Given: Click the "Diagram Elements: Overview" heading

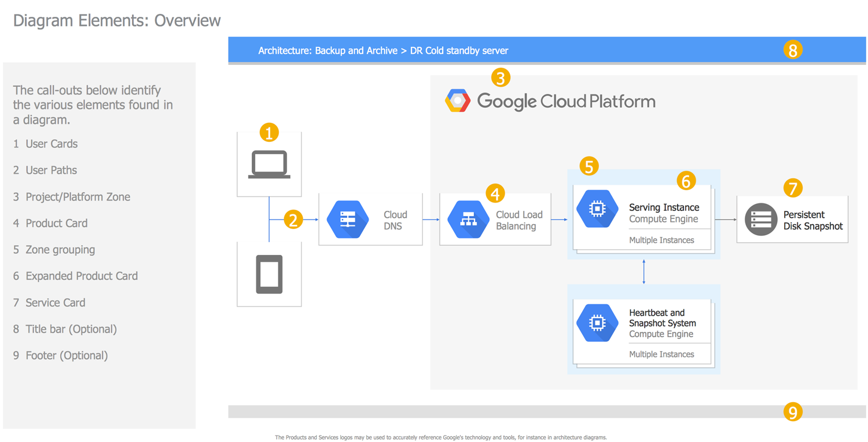Looking at the screenshot, I should tap(117, 21).
